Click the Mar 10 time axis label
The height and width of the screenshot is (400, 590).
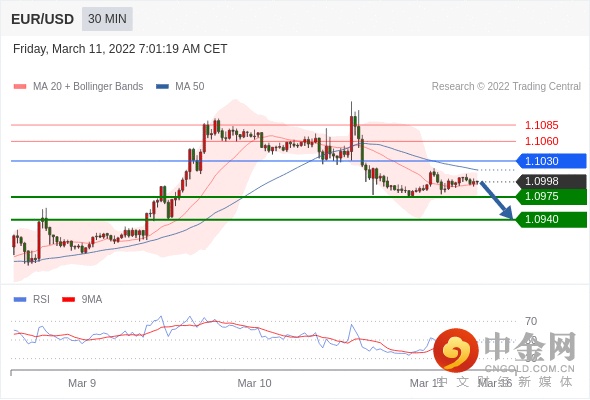[254, 383]
